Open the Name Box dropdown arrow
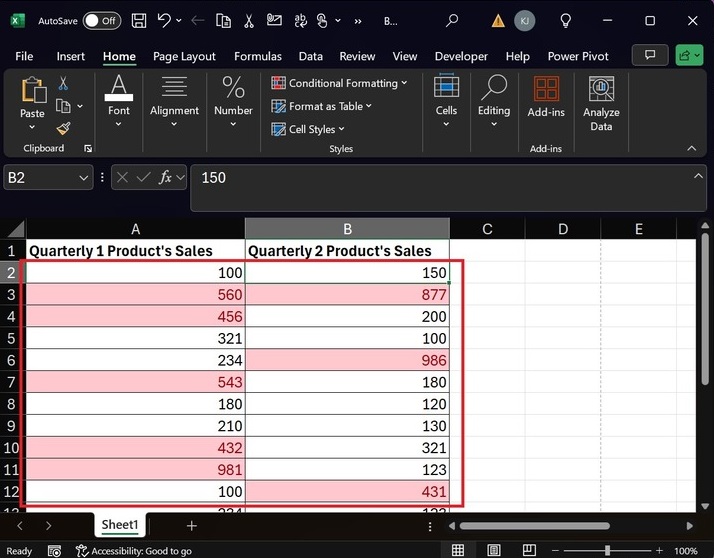 [x=83, y=177]
